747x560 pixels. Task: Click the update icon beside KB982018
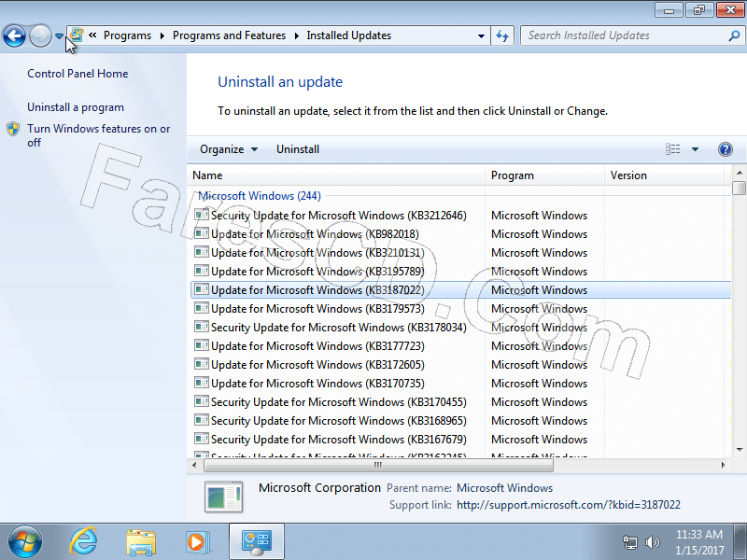pyautogui.click(x=202, y=233)
